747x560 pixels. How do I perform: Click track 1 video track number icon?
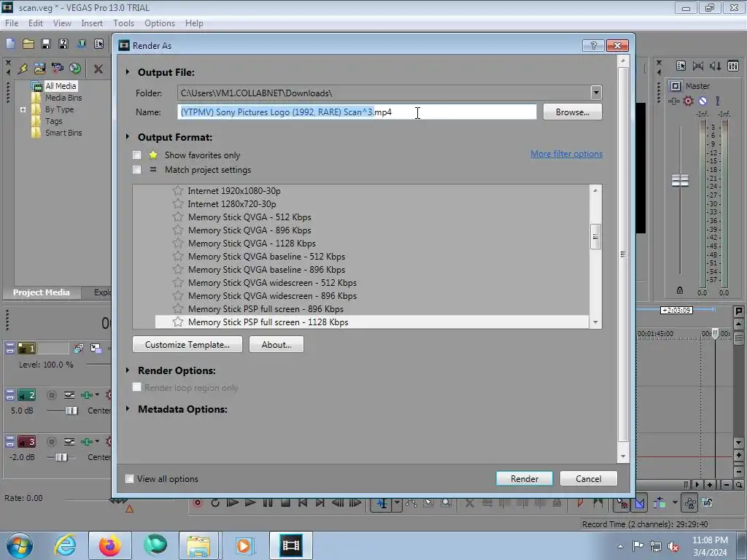tap(27, 349)
